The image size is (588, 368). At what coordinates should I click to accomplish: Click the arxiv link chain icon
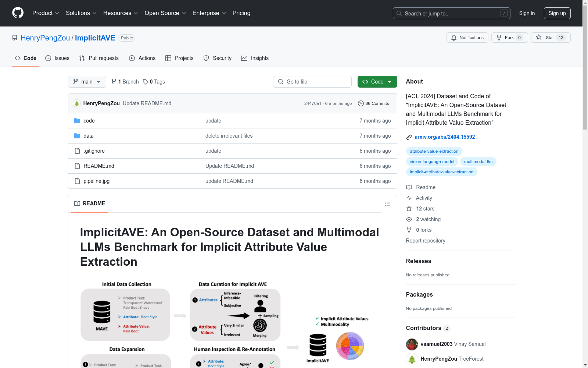point(409,137)
